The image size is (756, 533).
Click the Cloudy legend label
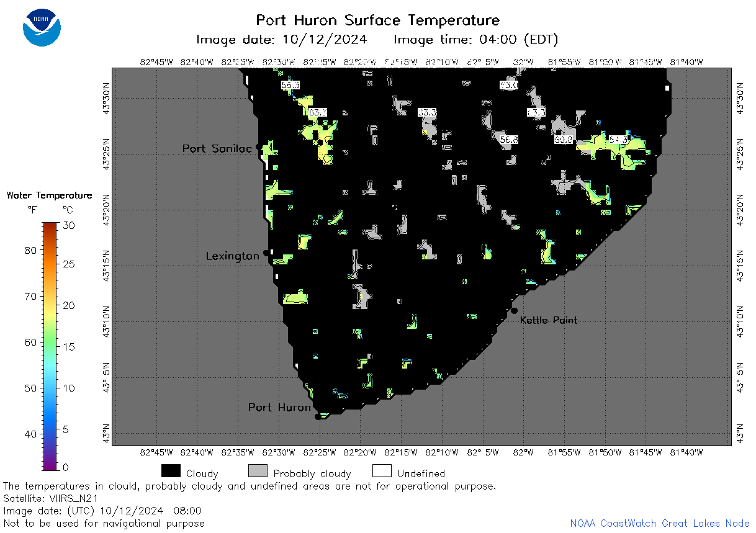202,473
